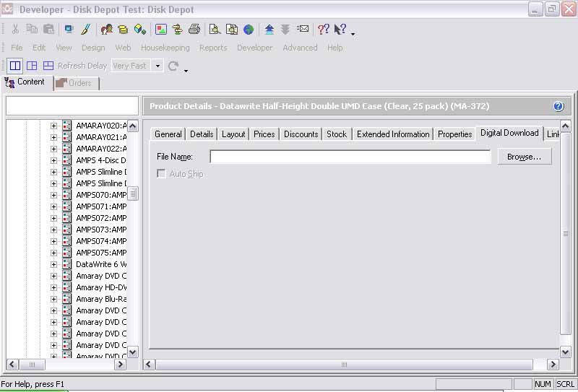This screenshot has height=392, width=578.
Task: Switch to the four-pane grid layout toggle
Action: coord(32,66)
